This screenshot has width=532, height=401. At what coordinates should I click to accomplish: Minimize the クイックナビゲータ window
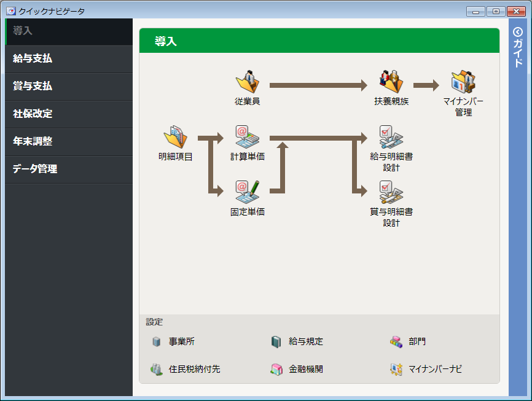(x=475, y=11)
